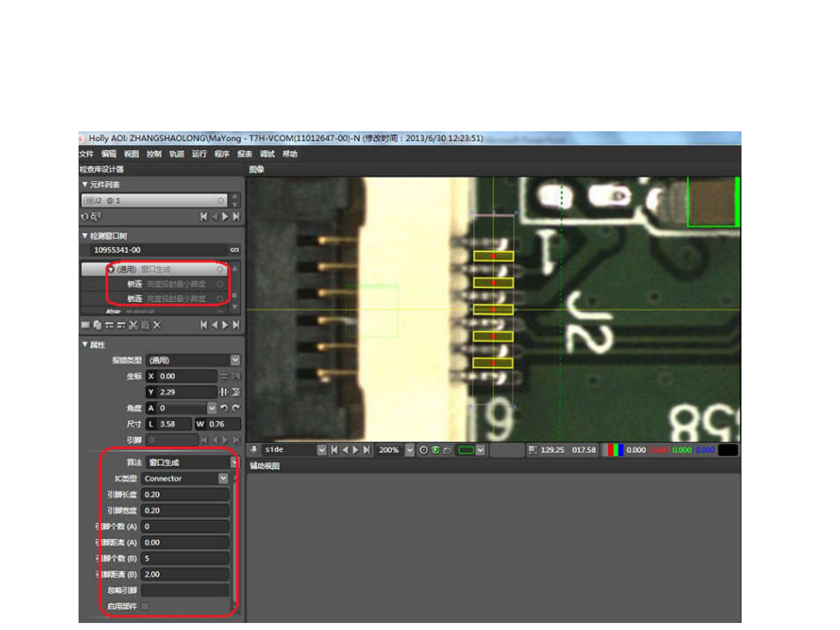
Task: Click the microphone icon left of side dropdown
Action: click(x=254, y=449)
